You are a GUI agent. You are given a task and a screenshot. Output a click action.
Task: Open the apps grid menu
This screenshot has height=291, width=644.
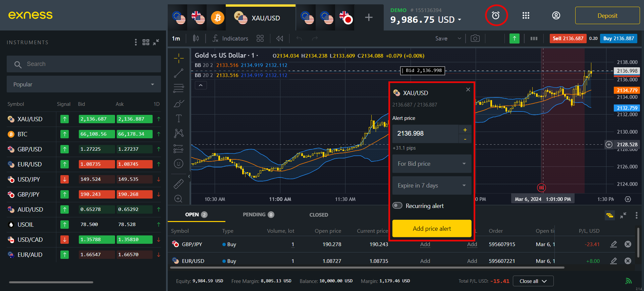pyautogui.click(x=526, y=15)
